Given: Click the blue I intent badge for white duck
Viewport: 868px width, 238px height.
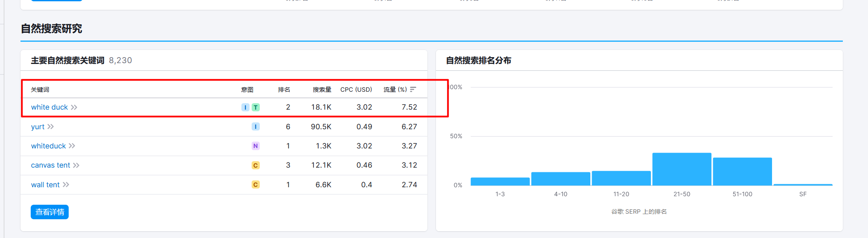Looking at the screenshot, I should coord(245,107).
